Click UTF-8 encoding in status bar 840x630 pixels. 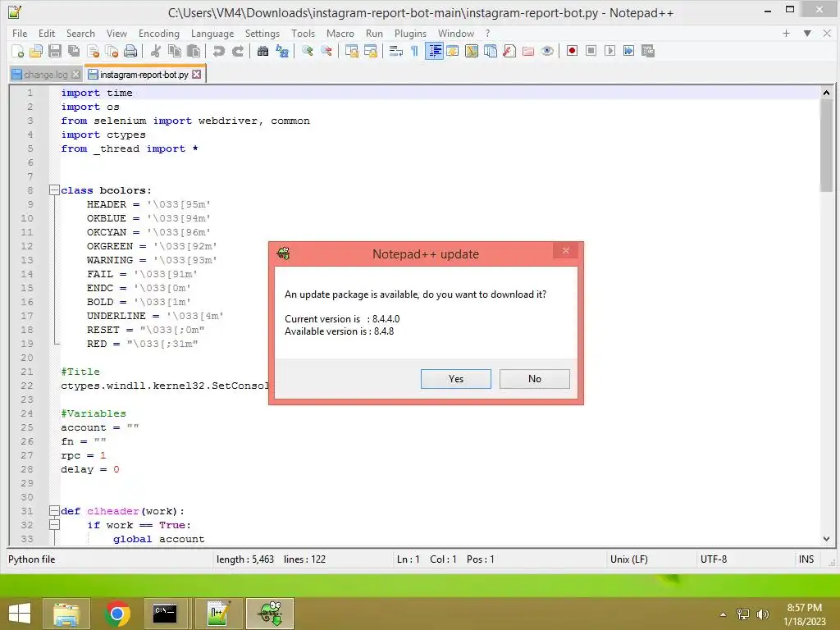click(714, 559)
